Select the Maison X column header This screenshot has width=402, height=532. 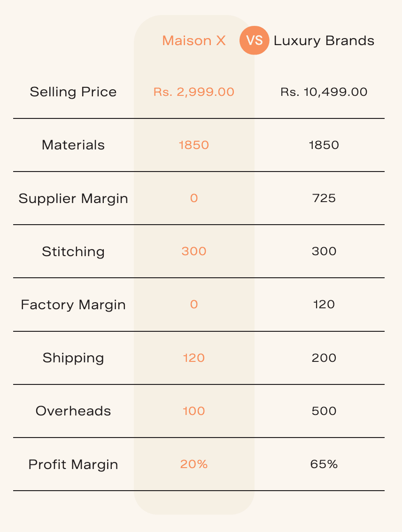[194, 41]
